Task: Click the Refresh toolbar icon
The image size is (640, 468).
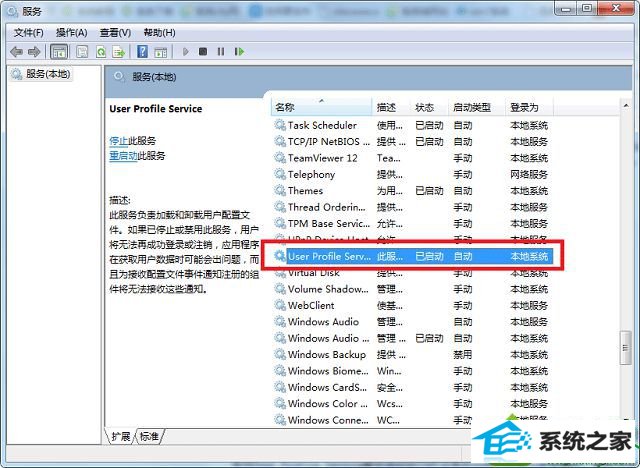Action: (101, 52)
